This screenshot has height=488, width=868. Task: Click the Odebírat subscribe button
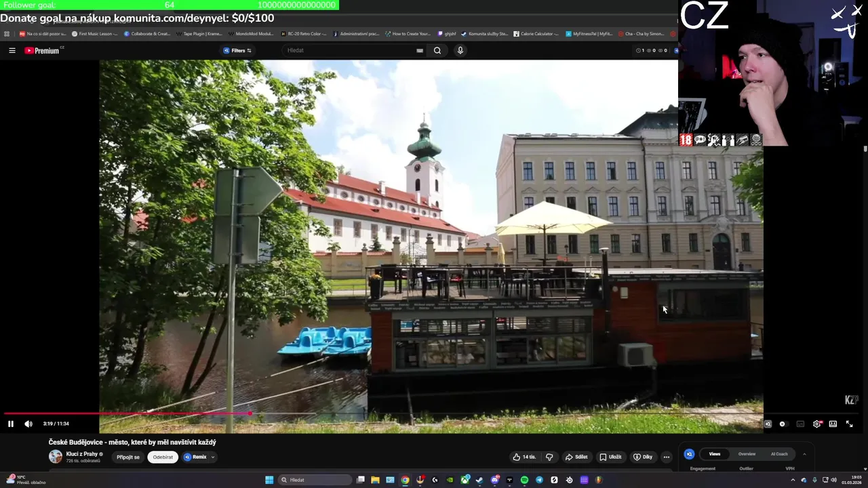point(163,457)
